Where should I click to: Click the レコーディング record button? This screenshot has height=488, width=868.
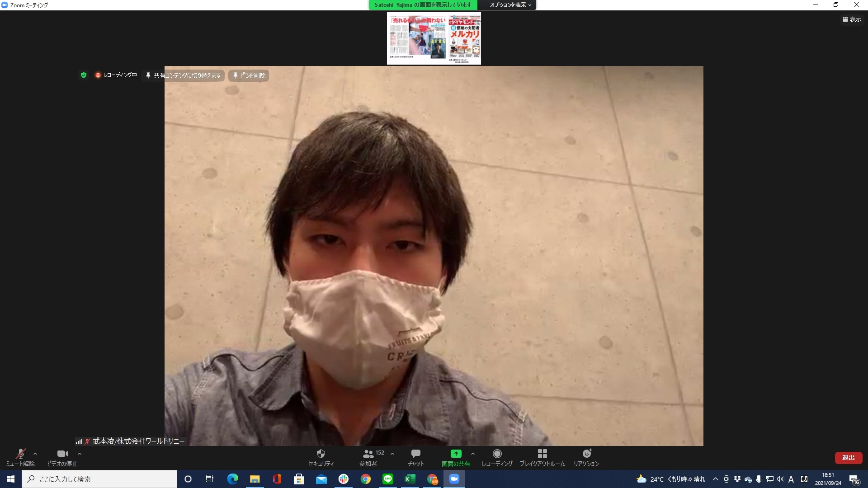pos(497,457)
